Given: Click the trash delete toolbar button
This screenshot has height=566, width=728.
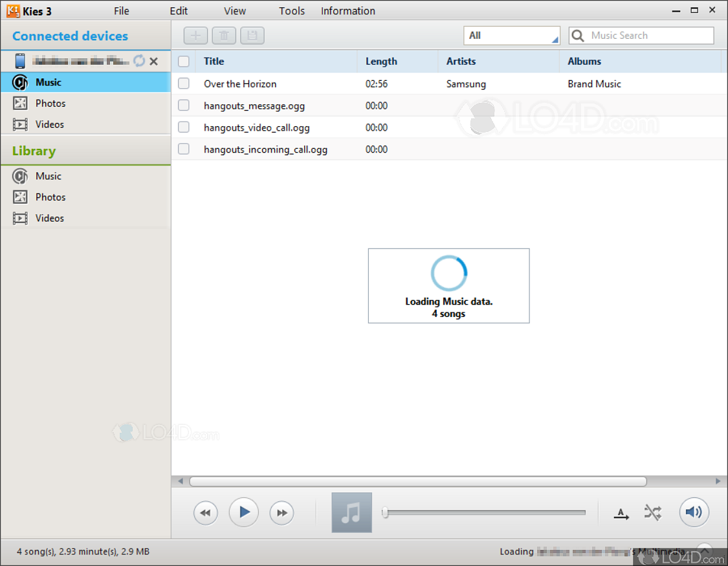Looking at the screenshot, I should coord(224,36).
